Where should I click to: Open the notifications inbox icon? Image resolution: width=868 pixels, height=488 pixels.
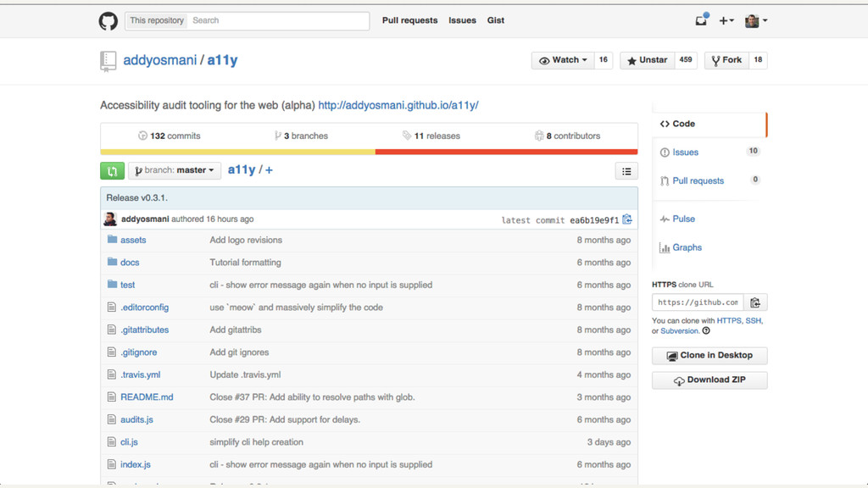click(701, 20)
